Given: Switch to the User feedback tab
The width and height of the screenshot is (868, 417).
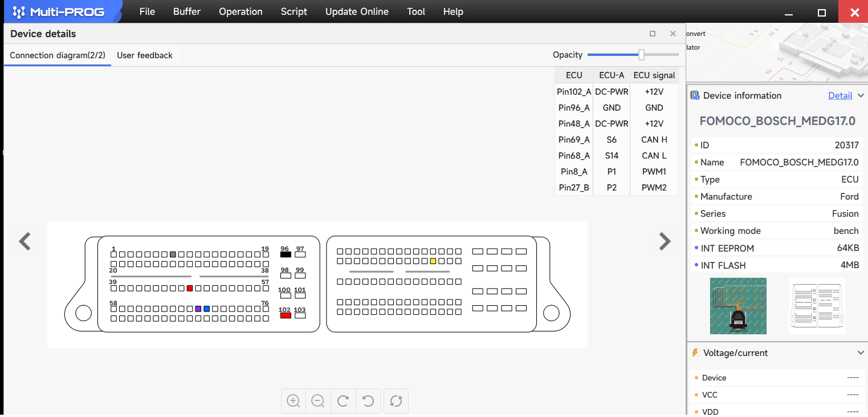Looking at the screenshot, I should point(145,55).
